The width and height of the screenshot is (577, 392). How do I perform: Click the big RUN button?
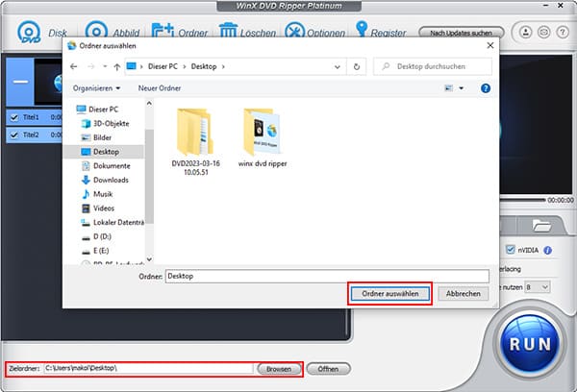(530, 344)
